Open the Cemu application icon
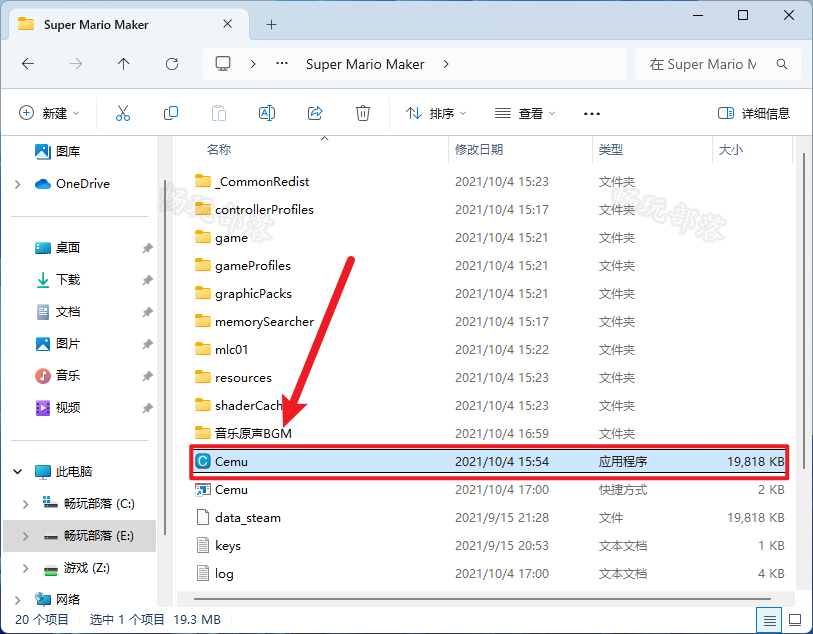 [x=203, y=461]
